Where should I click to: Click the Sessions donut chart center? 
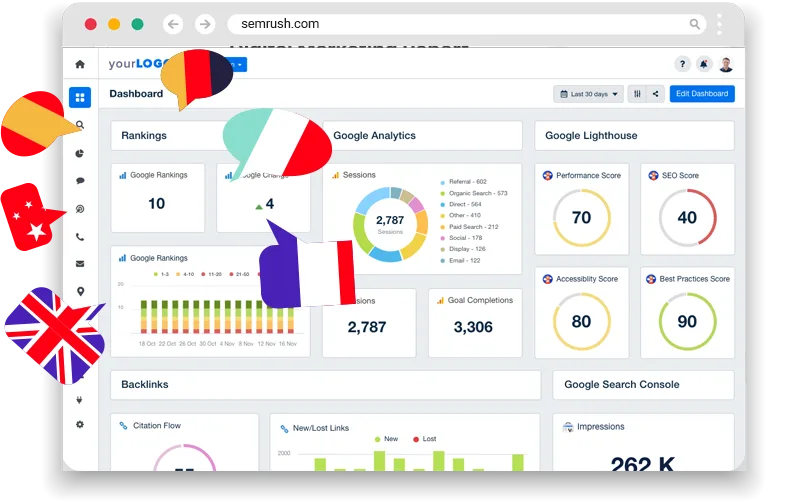pyautogui.click(x=390, y=224)
